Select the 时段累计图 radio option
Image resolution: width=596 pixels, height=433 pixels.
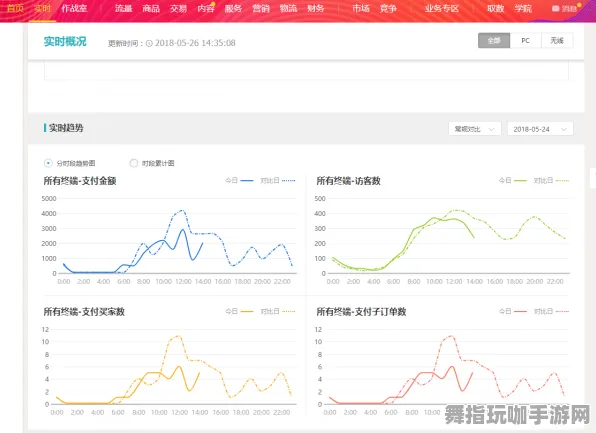click(133, 163)
